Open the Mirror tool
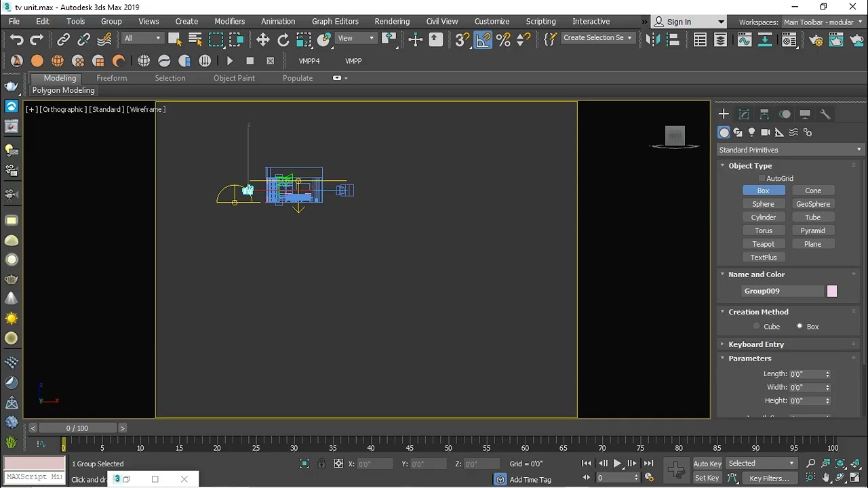 (x=653, y=40)
